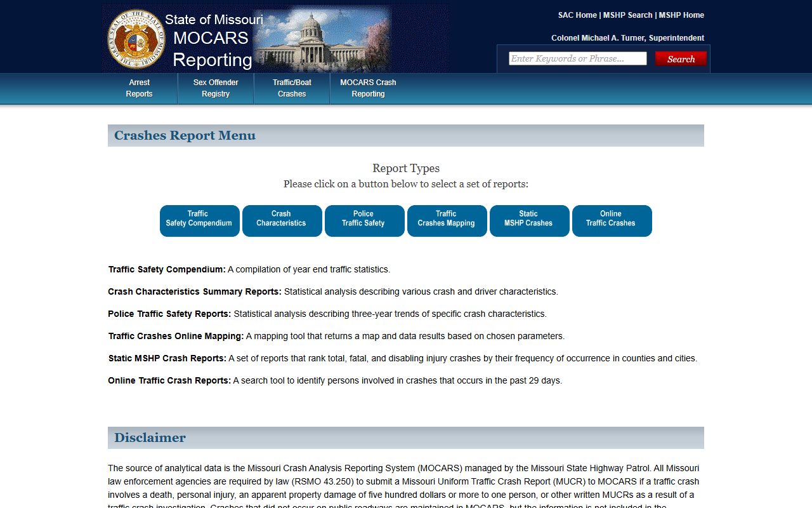Click the red Search button

pos(681,59)
